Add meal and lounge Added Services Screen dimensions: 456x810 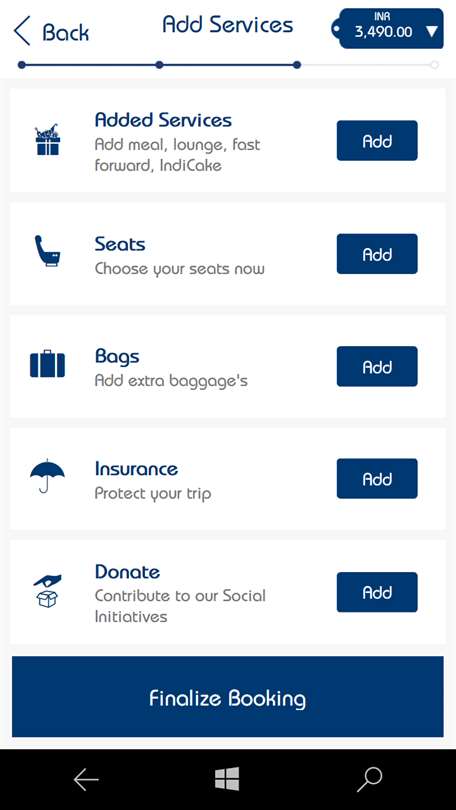point(377,141)
